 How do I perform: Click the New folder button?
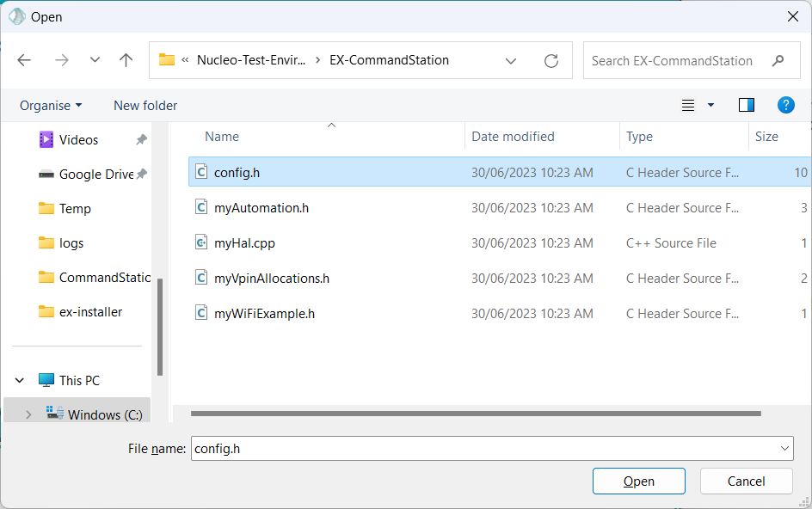point(145,106)
